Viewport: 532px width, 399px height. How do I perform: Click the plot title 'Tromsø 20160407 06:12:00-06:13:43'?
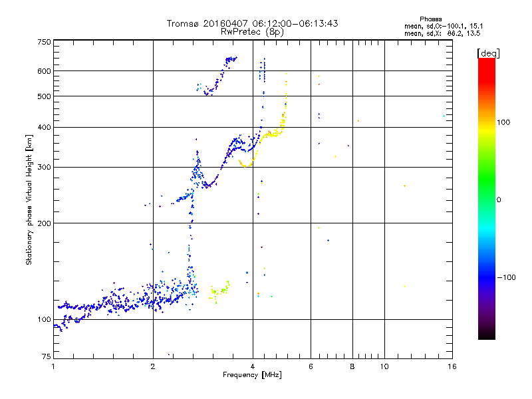(252, 23)
